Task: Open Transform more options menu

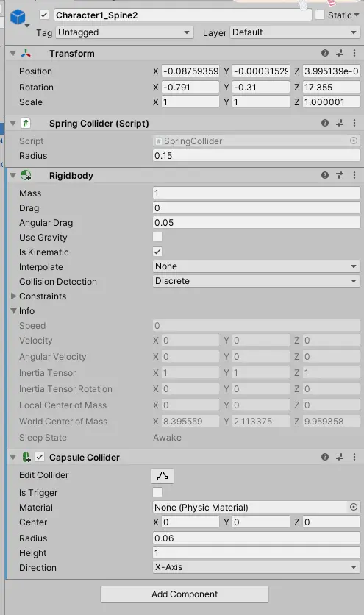Action: 354,53
